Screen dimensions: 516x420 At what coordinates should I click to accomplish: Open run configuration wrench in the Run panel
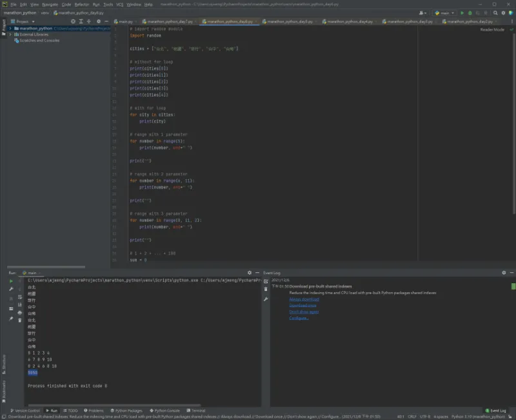[11, 288]
